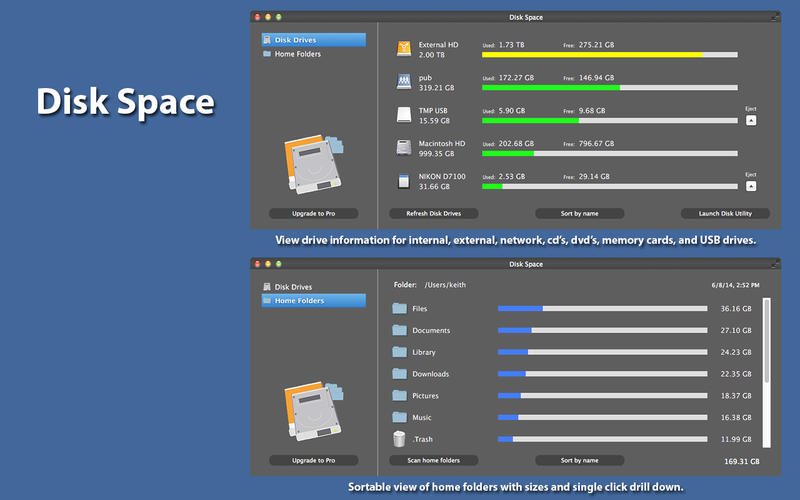Click the Library folder name
This screenshot has height=500, width=800.
[423, 353]
